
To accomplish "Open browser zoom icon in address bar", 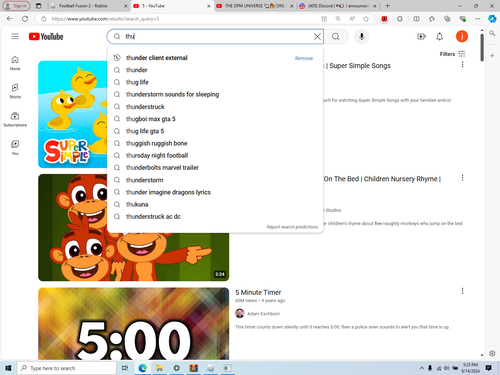I will (x=338, y=19).
